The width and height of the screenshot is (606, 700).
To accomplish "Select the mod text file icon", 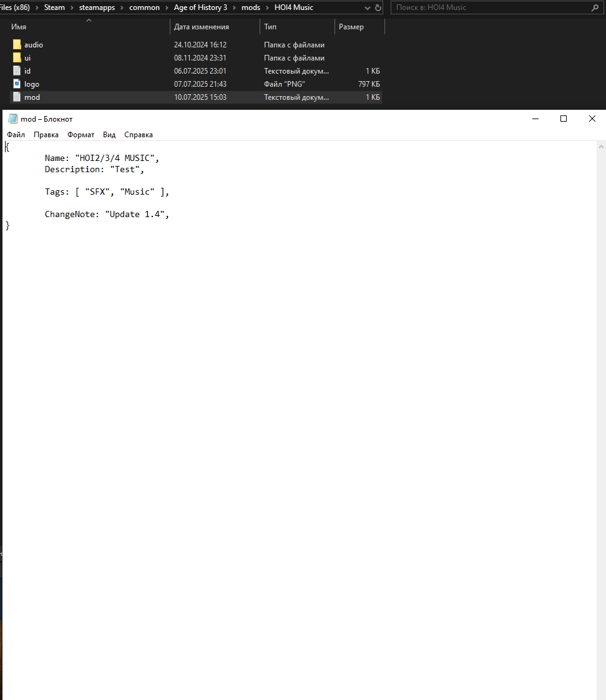I will click(x=17, y=97).
